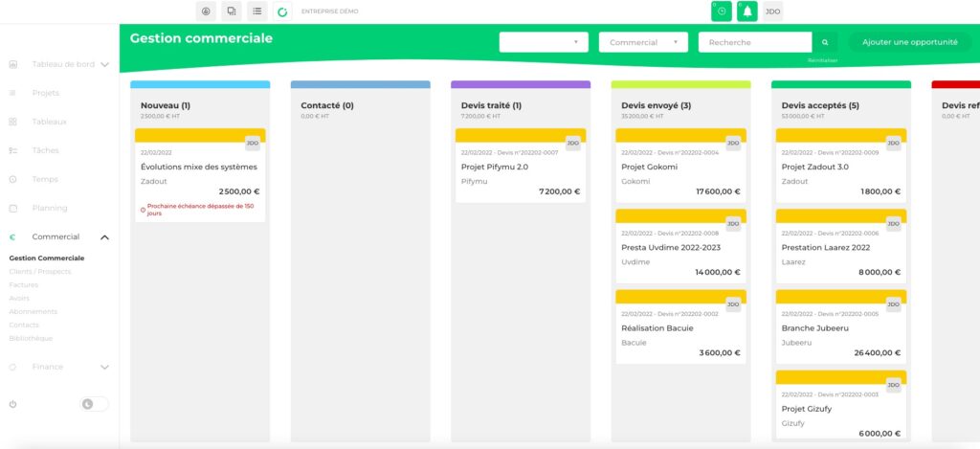Image resolution: width=980 pixels, height=449 pixels.
Task: Click Ajouter une opportunité button
Action: [x=909, y=42]
